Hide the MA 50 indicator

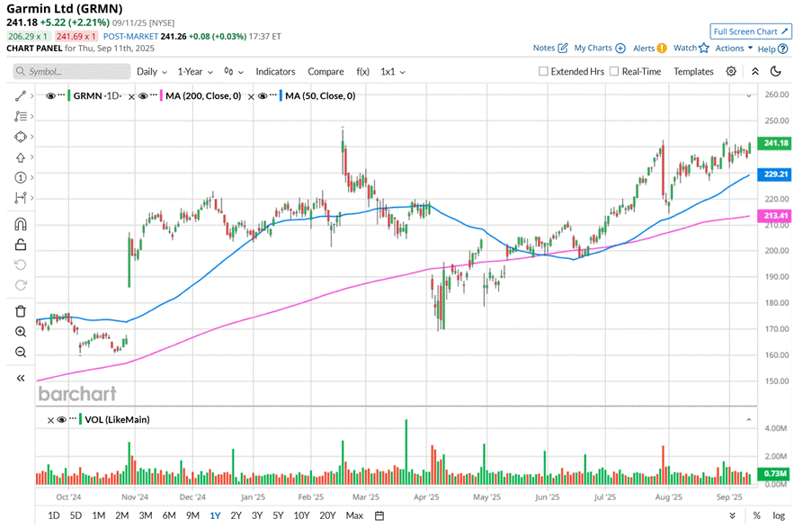pyautogui.click(x=262, y=96)
